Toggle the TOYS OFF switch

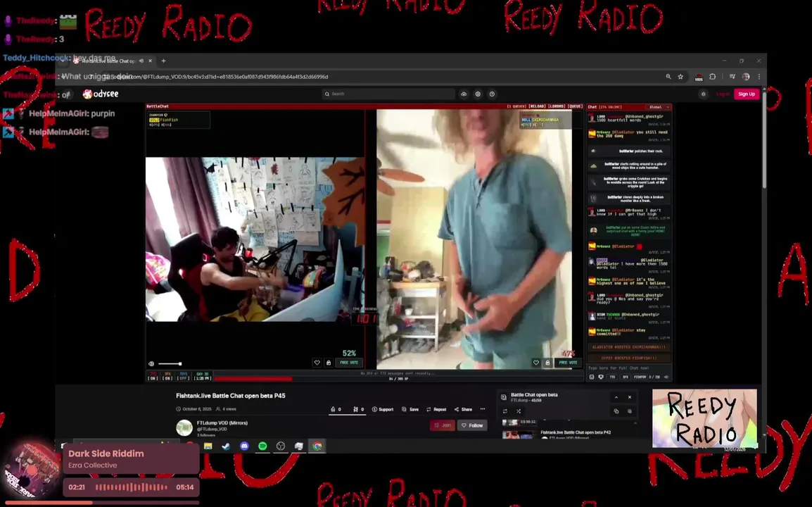tap(184, 376)
